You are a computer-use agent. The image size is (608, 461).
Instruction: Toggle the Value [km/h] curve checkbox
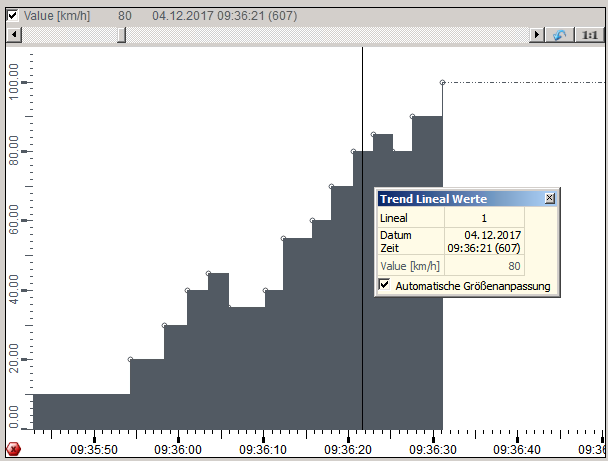[x=12, y=16]
